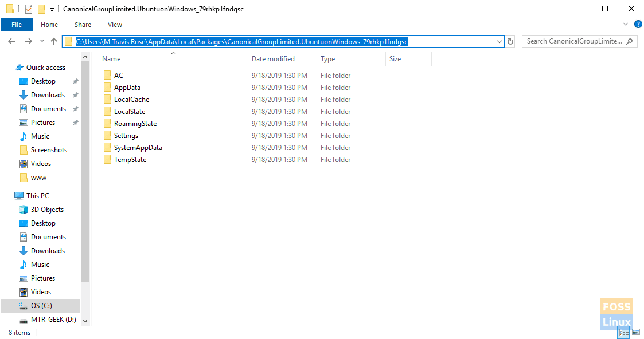Select the AC folder icon
Image resolution: width=644 pixels, height=339 pixels.
tap(107, 75)
